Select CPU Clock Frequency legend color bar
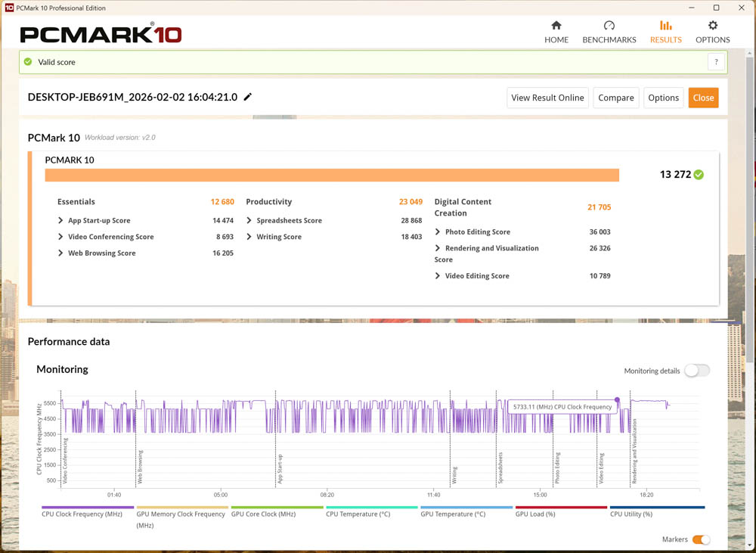 click(88, 507)
